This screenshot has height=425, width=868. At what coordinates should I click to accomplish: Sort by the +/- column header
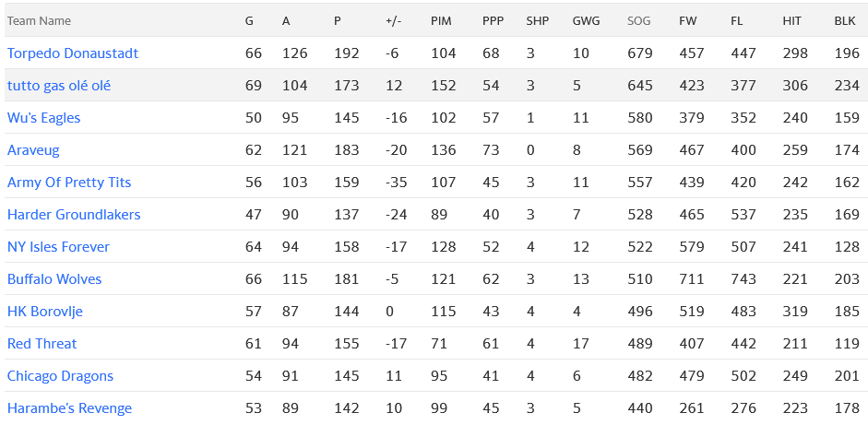pos(393,21)
